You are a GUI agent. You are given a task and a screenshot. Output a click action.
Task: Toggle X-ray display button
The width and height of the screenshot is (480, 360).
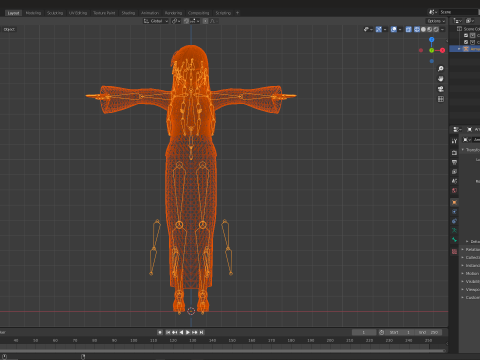(x=408, y=29)
